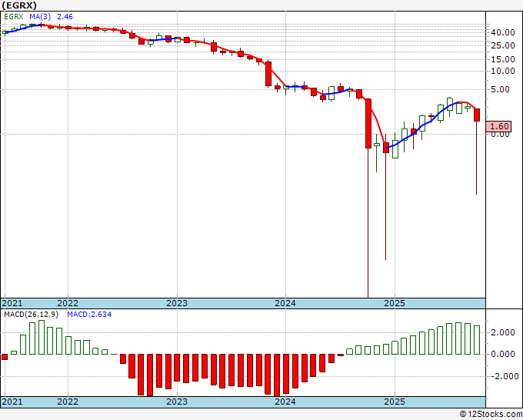Click the 12Stocks.com copyright link
523x420 pixels.
(x=491, y=415)
